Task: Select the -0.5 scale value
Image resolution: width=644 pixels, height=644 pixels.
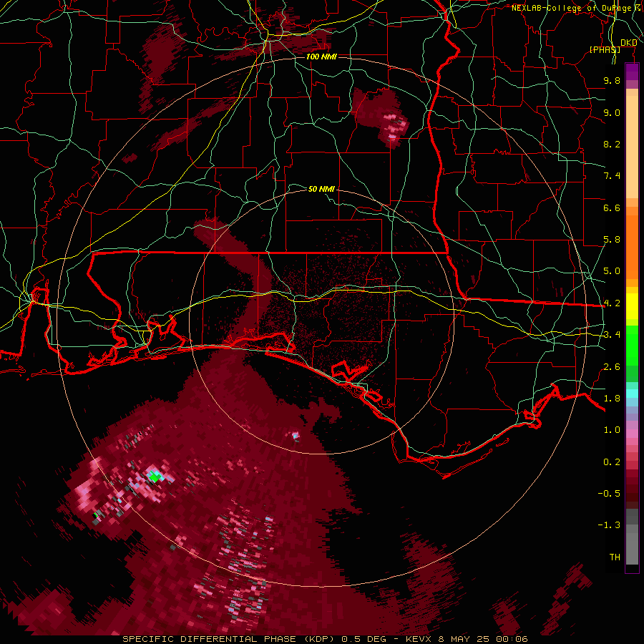Action: click(x=609, y=494)
